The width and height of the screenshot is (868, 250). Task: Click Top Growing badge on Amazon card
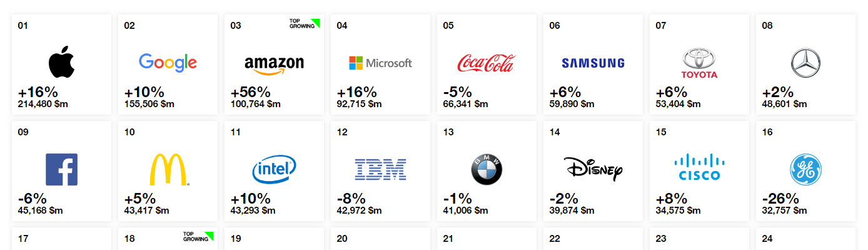[305, 23]
